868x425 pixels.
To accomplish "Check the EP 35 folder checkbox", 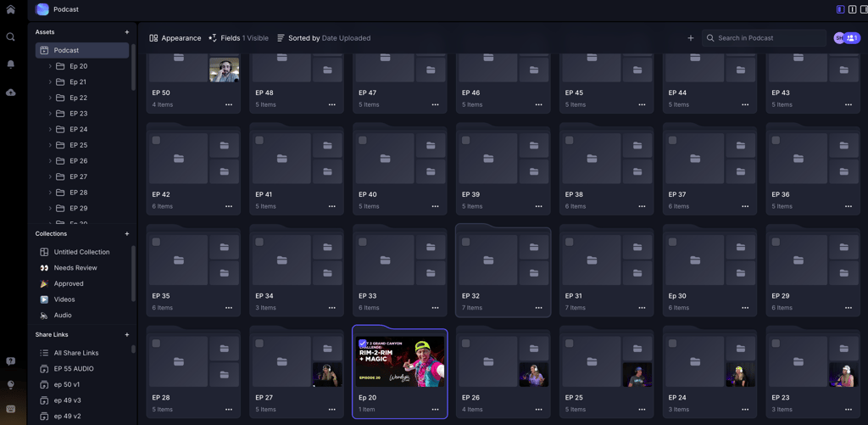I will click(x=156, y=242).
